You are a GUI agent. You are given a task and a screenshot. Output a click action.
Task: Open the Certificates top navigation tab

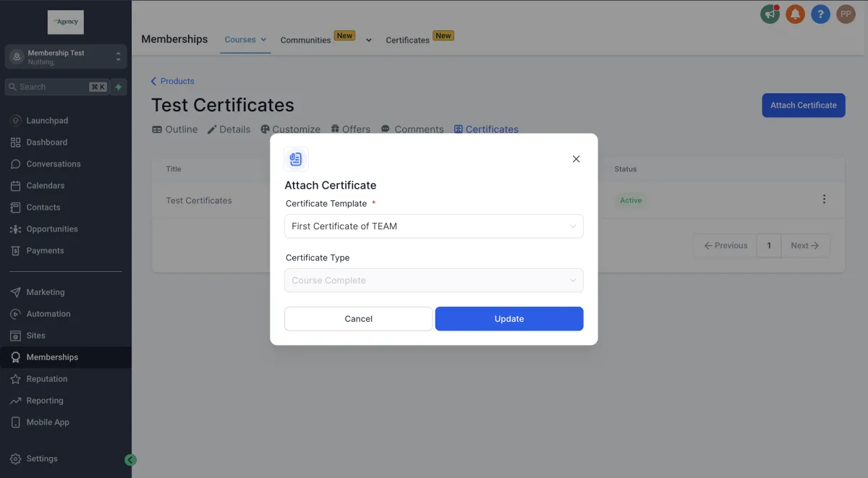tap(408, 40)
